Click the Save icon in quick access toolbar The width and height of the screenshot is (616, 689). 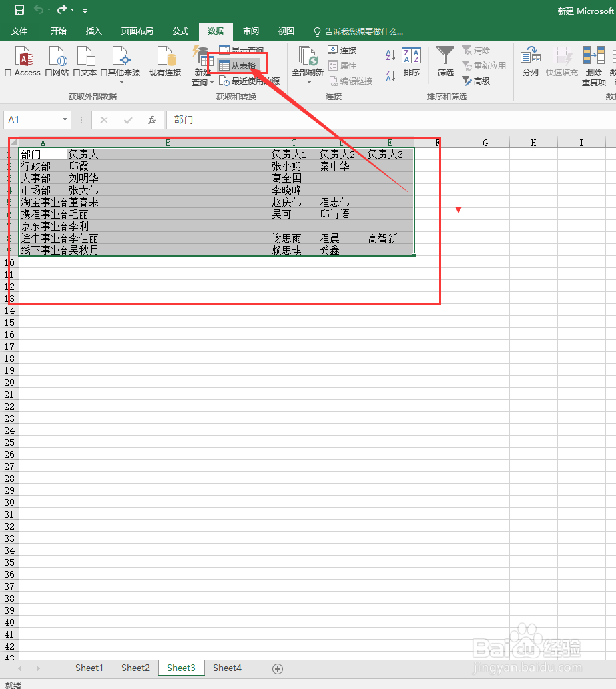coord(19,10)
